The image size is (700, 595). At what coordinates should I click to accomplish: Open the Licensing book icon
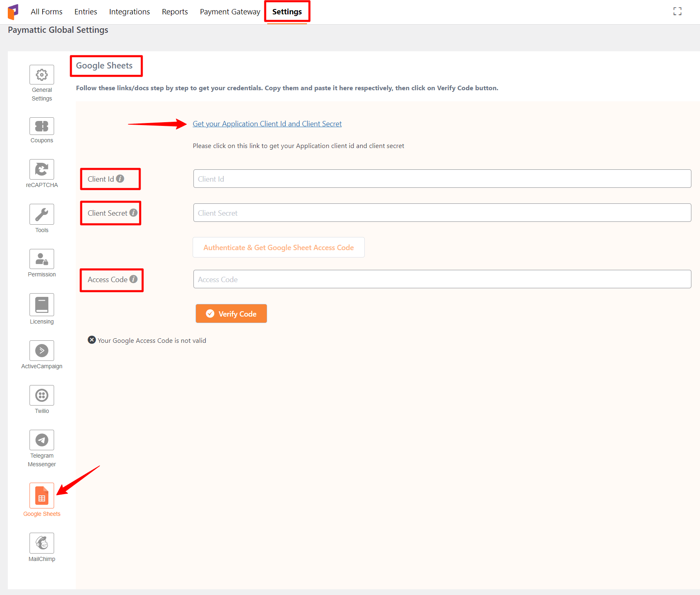click(42, 305)
